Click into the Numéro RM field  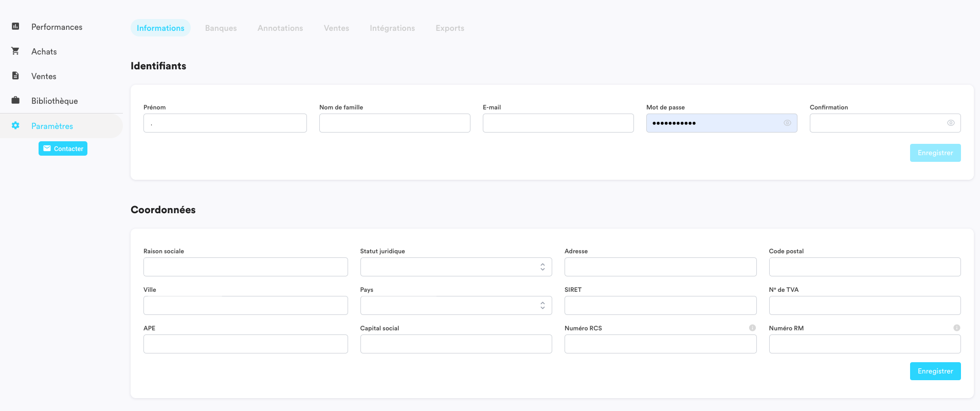pos(865,344)
